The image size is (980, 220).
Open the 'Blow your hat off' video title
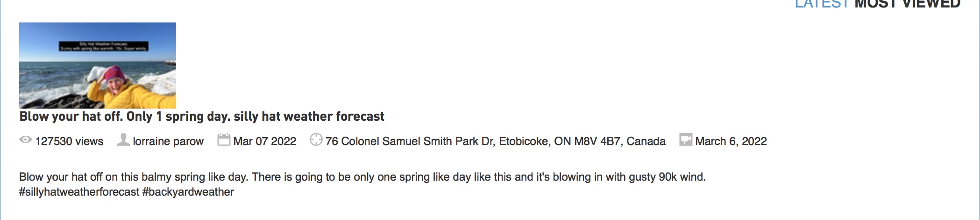pos(202,117)
